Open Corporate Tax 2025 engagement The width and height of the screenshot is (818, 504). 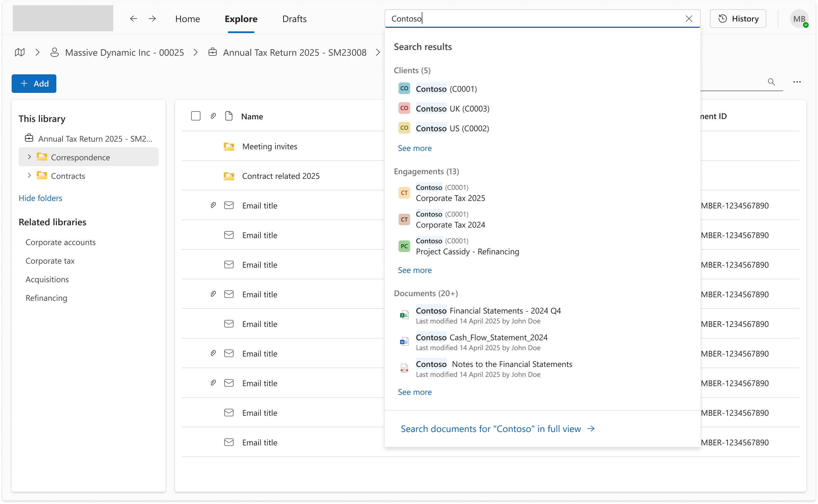coord(442,193)
